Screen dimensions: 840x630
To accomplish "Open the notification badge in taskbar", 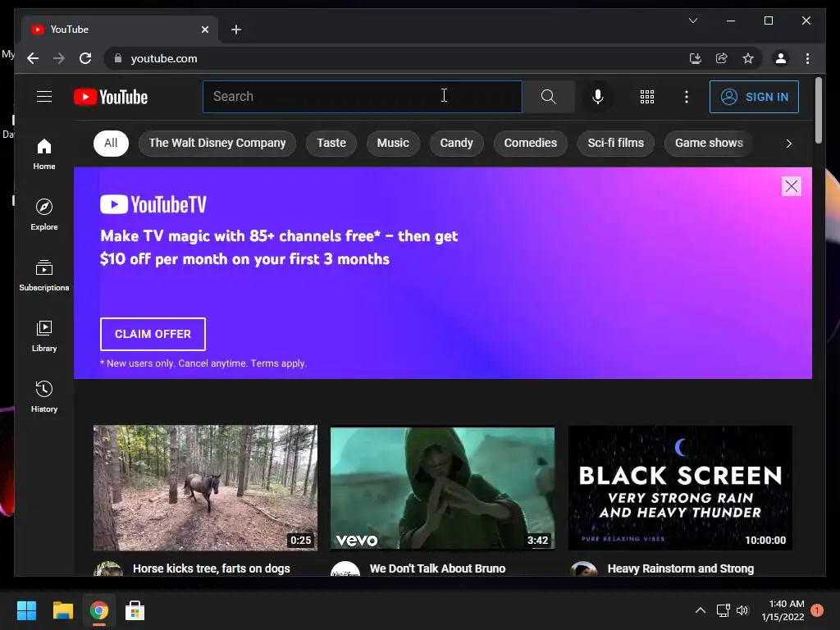I will click(817, 610).
